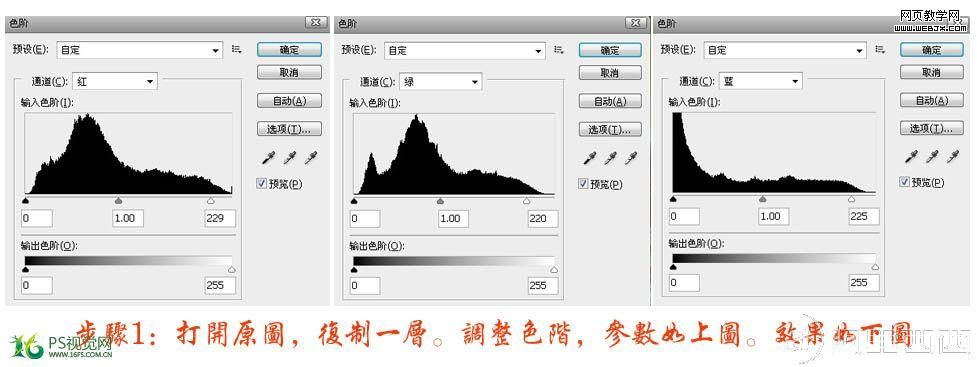Open channel dropdown showing 蓝
Image resolution: width=977 pixels, height=367 pixels.
pyautogui.click(x=760, y=81)
